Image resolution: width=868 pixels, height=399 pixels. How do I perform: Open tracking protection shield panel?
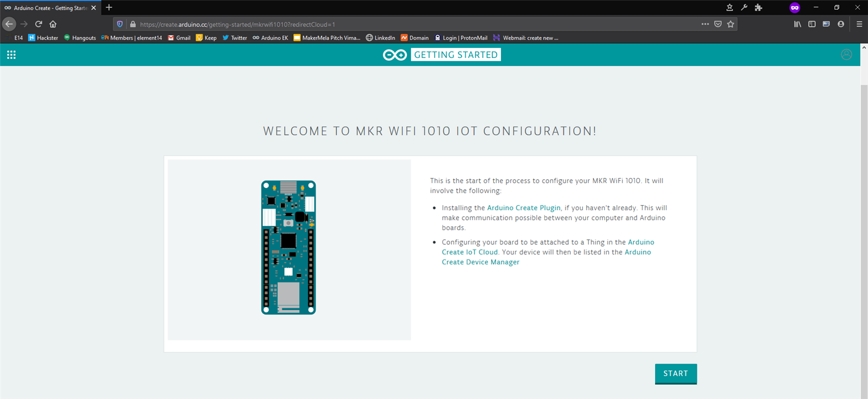[x=120, y=24]
